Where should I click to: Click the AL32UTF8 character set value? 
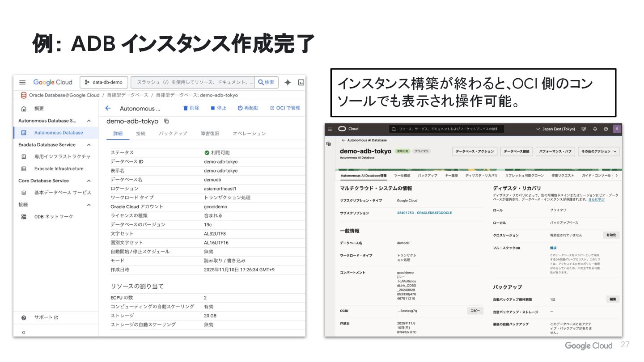215,234
